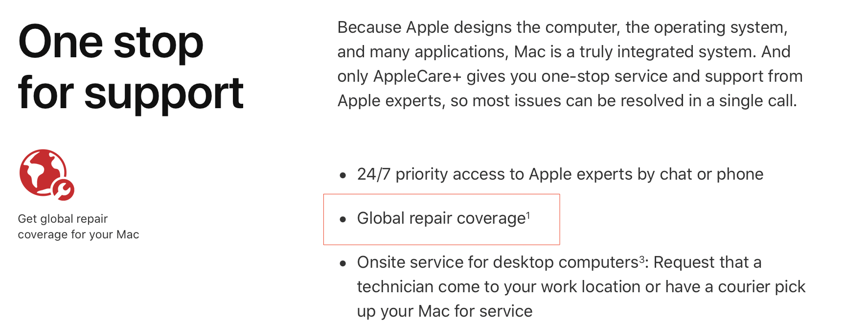Click the wrench badge on the globe icon
868x326 pixels.
point(64,190)
